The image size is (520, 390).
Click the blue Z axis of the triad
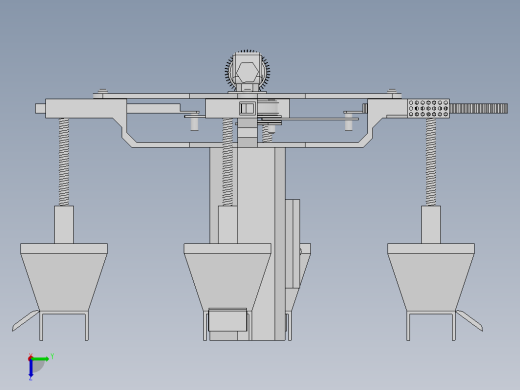tap(31, 368)
